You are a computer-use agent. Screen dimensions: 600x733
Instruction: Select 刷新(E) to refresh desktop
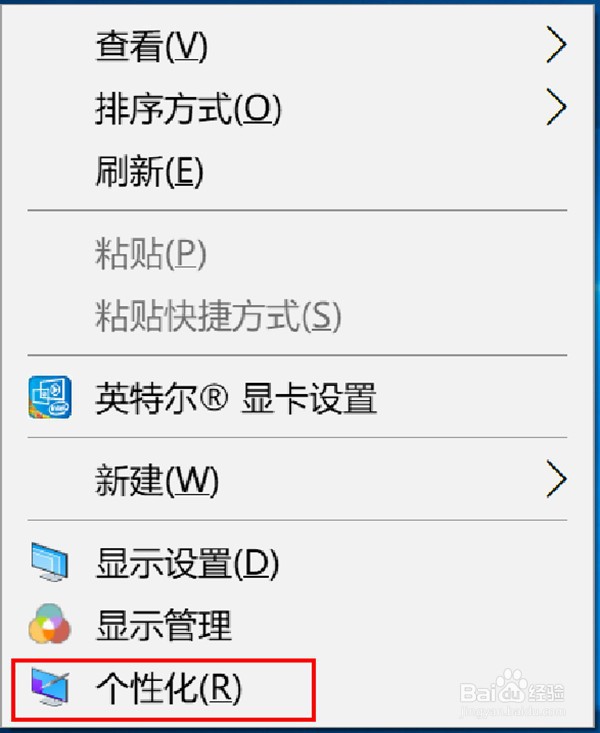tap(297, 171)
